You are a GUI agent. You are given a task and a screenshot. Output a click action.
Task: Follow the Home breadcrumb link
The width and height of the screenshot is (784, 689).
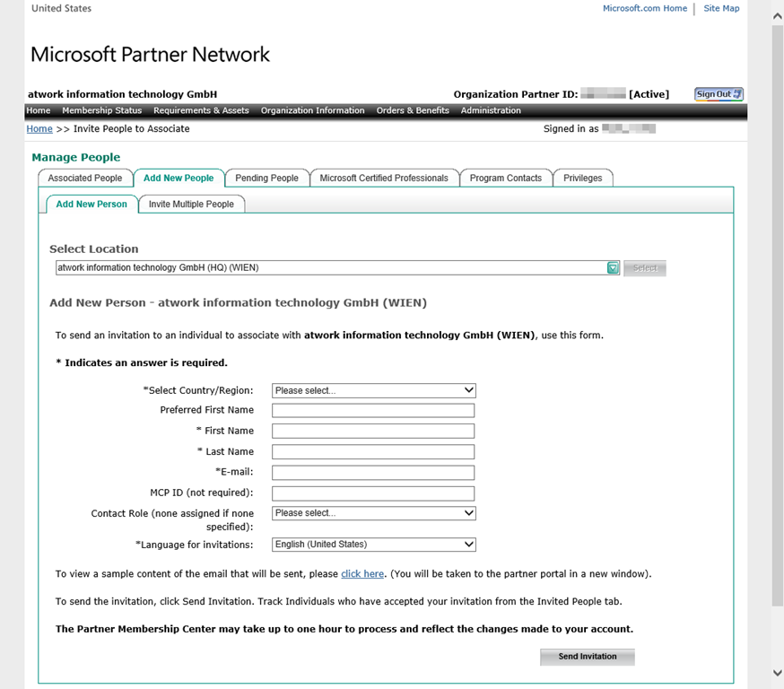(x=39, y=129)
